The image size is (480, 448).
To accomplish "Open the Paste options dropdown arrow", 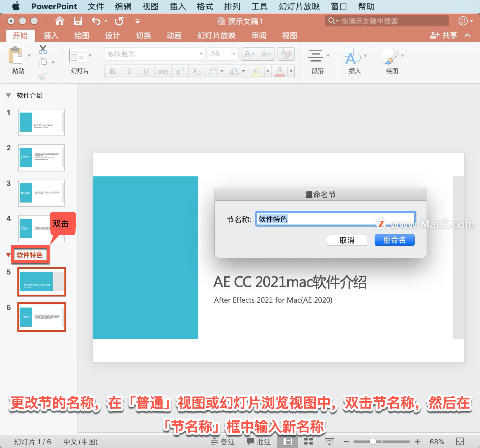I will point(29,55).
